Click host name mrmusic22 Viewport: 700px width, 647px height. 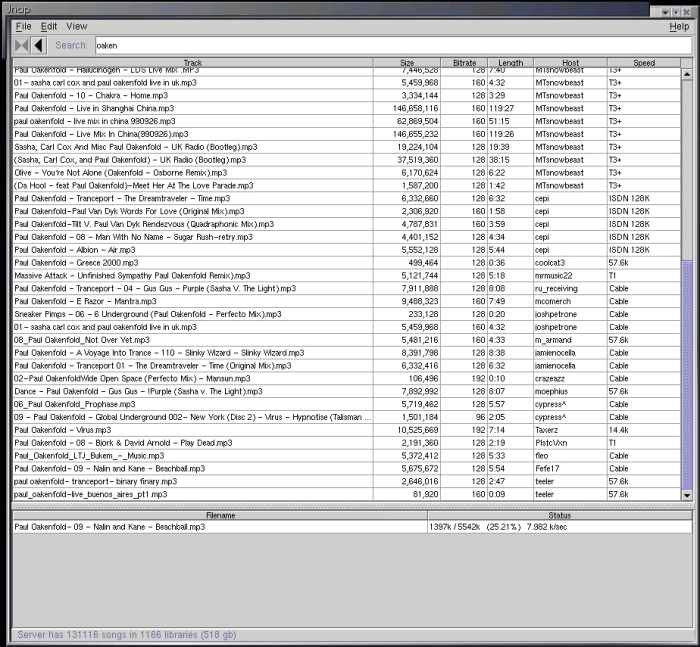click(x=554, y=276)
